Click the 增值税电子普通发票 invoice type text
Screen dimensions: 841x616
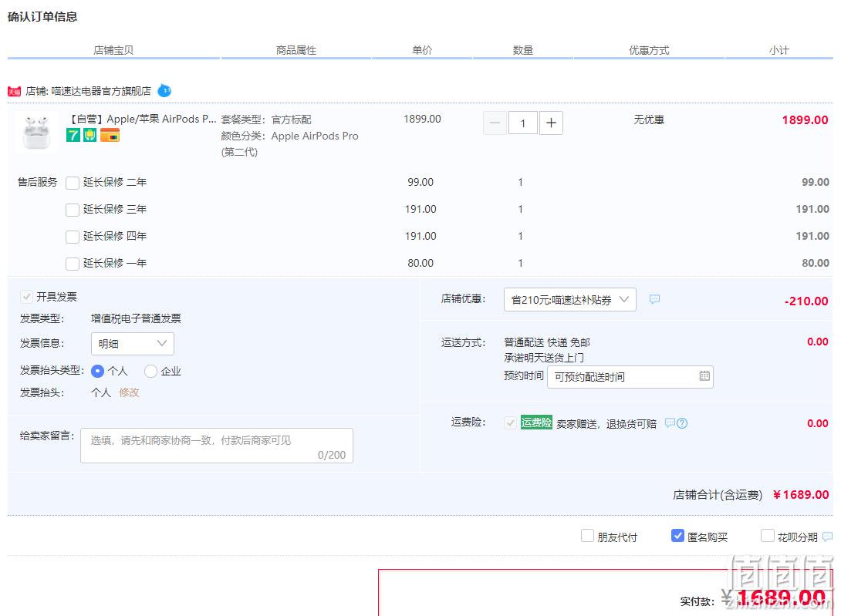(x=136, y=318)
